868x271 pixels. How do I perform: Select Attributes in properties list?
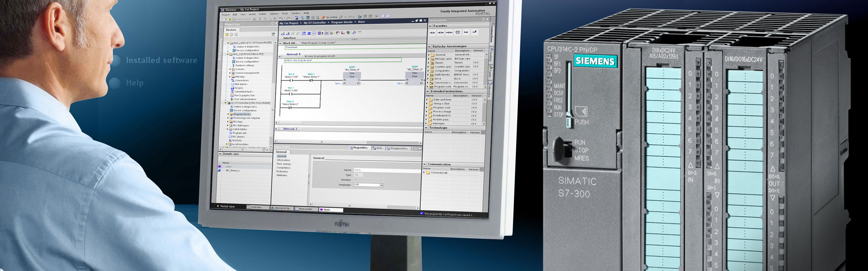coord(282,175)
